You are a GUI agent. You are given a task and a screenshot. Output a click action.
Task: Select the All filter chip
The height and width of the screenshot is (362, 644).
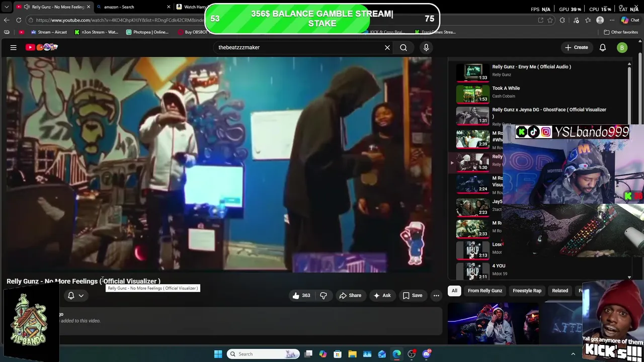[x=454, y=291]
